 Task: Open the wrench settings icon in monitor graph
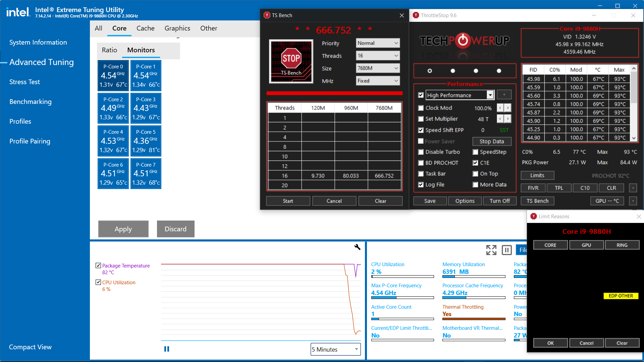357,247
